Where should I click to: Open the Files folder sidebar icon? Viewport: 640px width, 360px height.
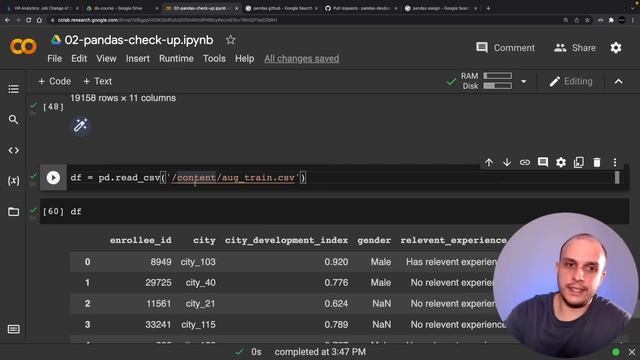(13, 211)
